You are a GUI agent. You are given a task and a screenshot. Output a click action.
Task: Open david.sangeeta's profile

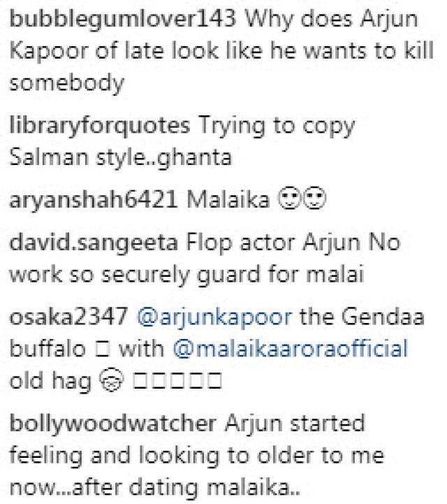[94, 243]
